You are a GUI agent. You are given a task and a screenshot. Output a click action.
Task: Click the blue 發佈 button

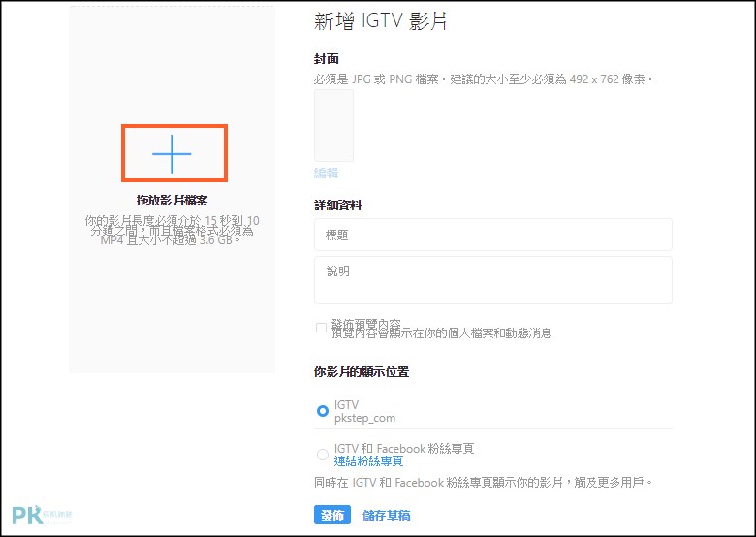tap(332, 515)
